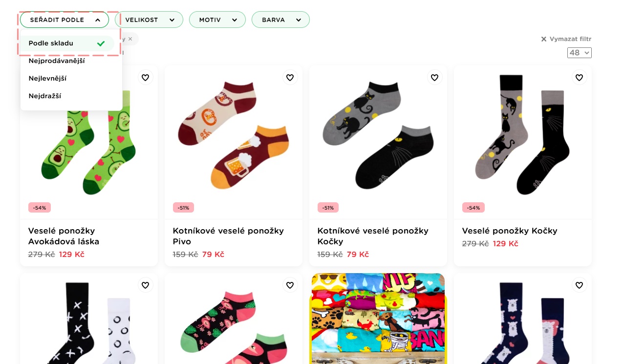Add Avokádová láska socks to favorites
Image resolution: width=624 pixels, height=364 pixels.
click(x=145, y=77)
